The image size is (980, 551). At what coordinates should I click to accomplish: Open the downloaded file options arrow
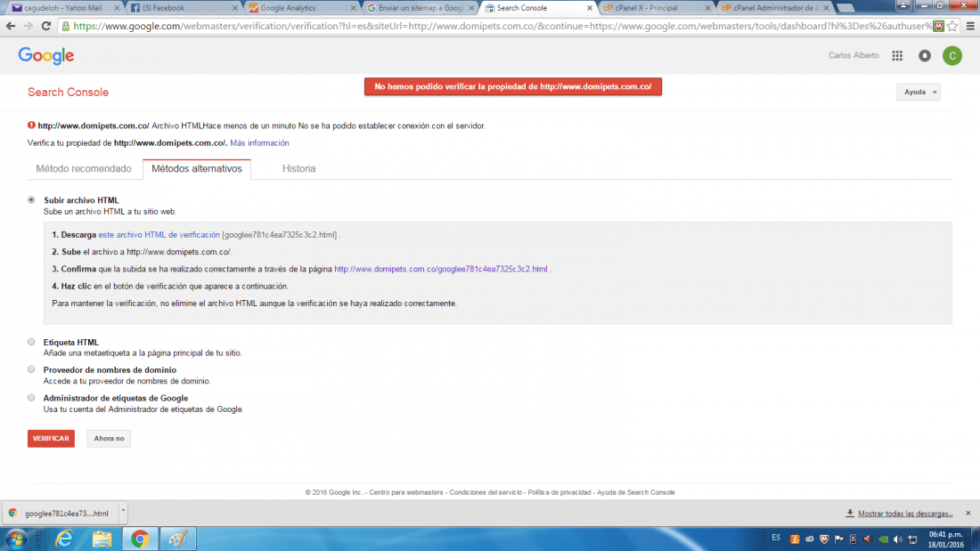tap(123, 512)
